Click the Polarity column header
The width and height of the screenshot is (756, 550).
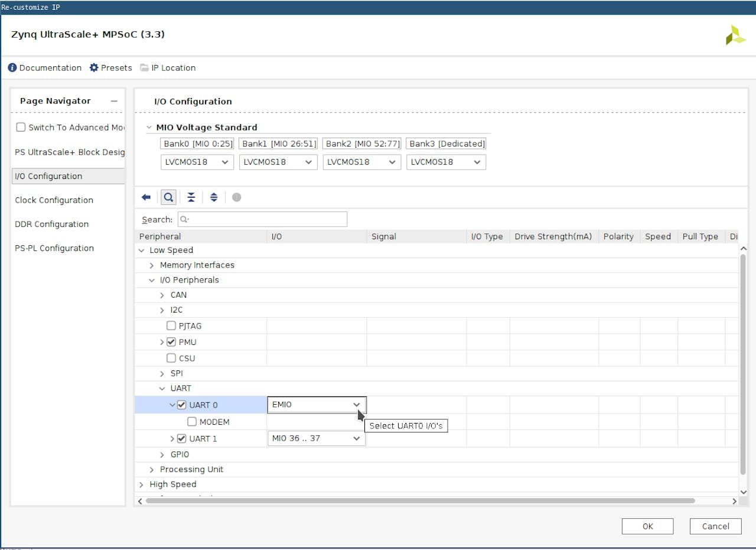[x=618, y=236]
